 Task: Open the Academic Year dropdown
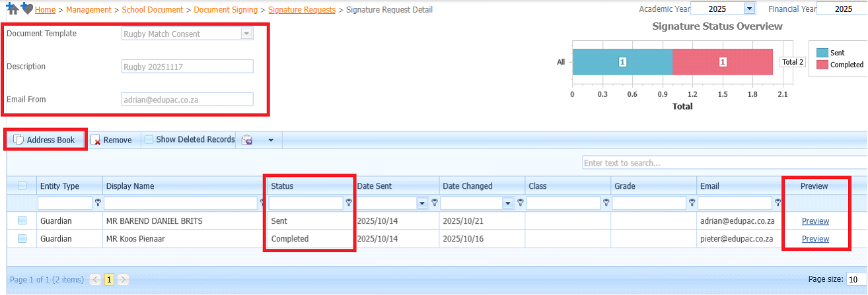point(748,9)
